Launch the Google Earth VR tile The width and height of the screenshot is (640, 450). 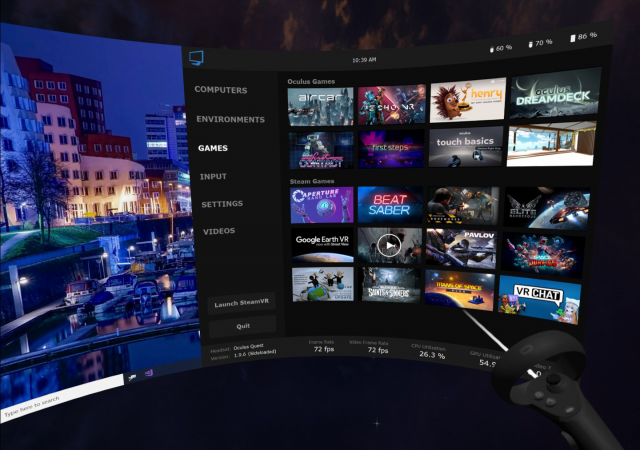click(x=322, y=245)
